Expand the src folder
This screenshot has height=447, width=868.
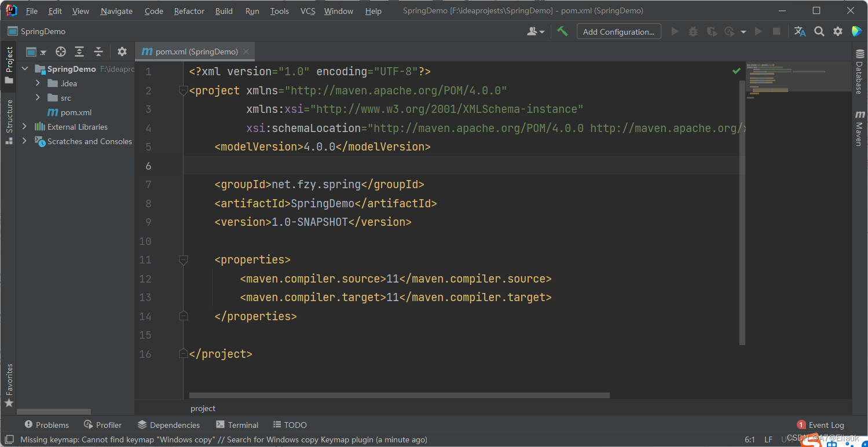[38, 98]
